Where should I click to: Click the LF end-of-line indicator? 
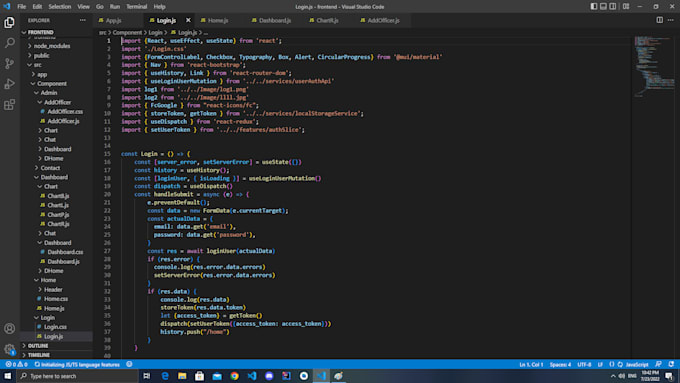pos(600,364)
